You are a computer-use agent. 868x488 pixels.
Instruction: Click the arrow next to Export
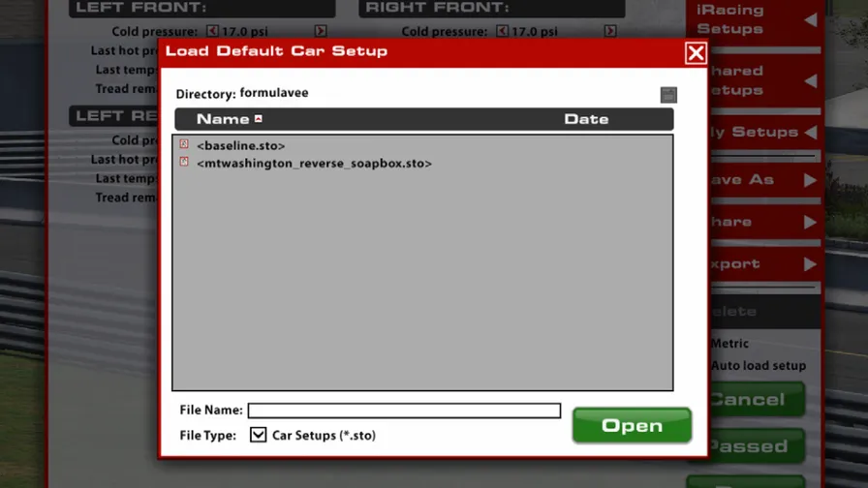[810, 264]
